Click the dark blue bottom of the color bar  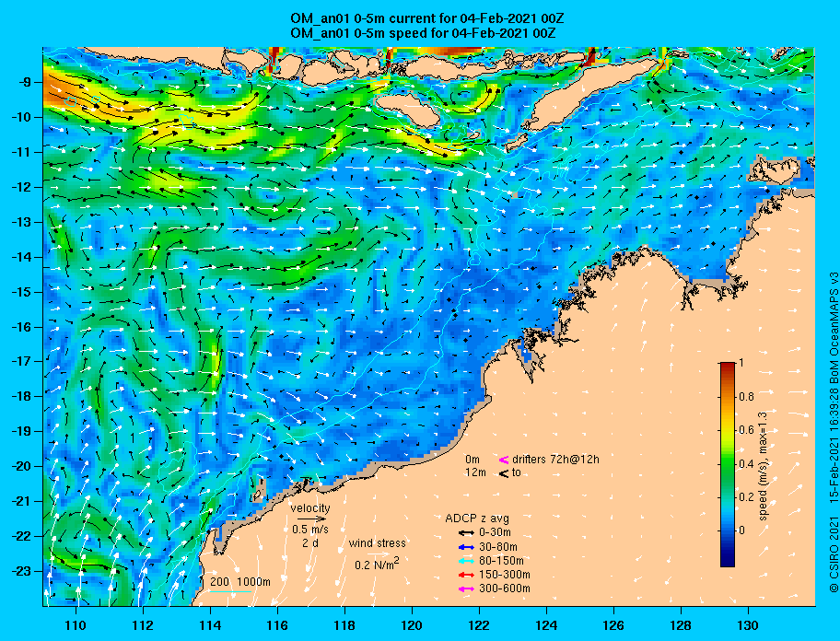[x=728, y=560]
